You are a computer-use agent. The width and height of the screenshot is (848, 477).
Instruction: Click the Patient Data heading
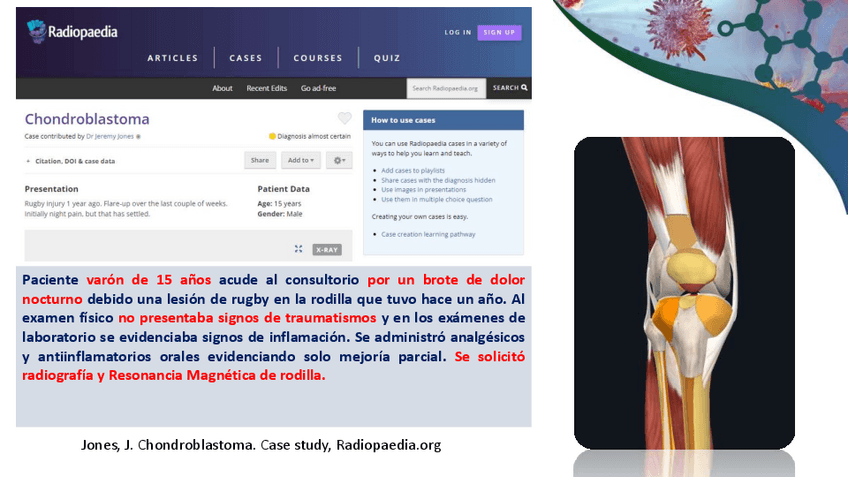pos(283,189)
